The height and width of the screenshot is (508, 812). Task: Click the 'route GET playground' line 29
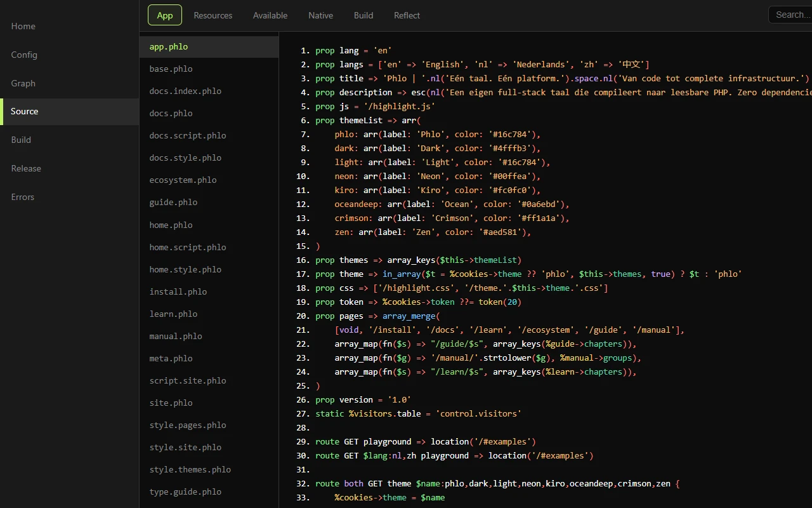[426, 442]
